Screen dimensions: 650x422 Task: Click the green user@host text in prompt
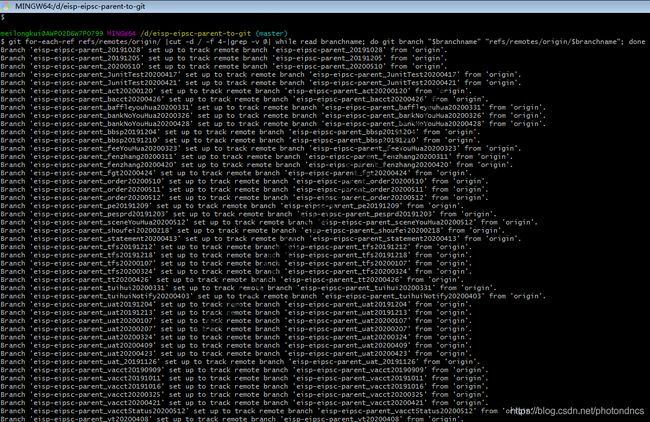click(51, 34)
